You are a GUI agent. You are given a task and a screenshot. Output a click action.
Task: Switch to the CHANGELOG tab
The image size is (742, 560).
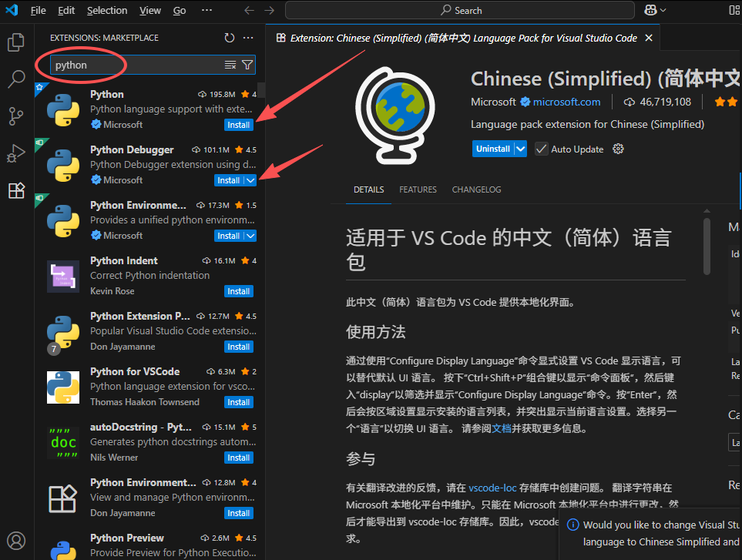point(476,189)
